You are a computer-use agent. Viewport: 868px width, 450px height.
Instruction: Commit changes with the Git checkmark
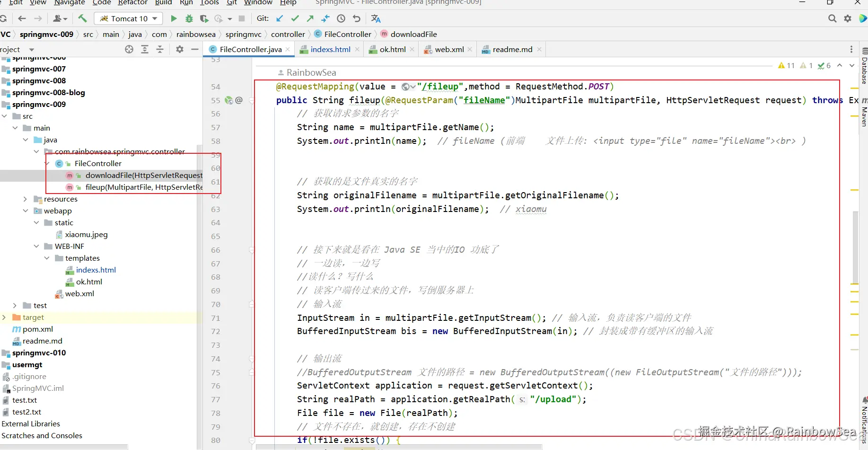pos(295,18)
